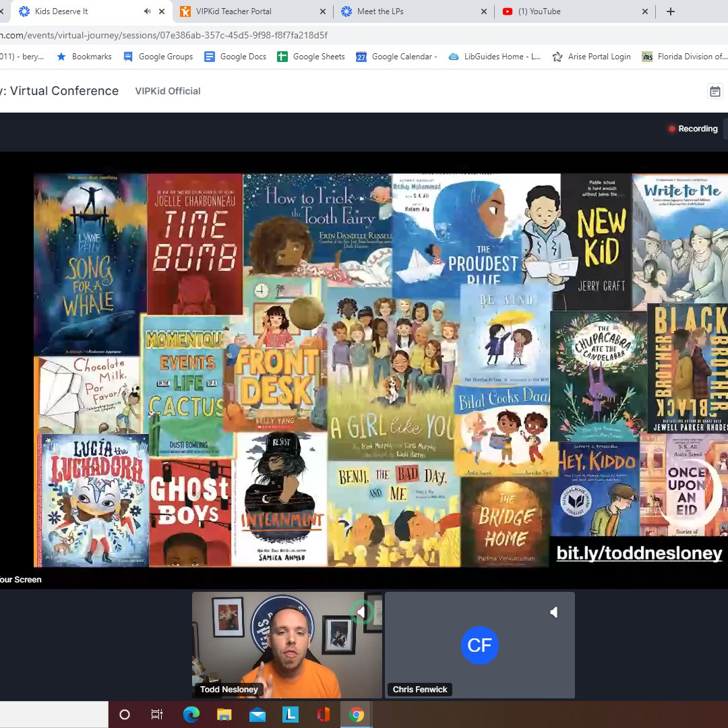
Task: Switch to the Meet the LPs tab
Action: click(414, 11)
